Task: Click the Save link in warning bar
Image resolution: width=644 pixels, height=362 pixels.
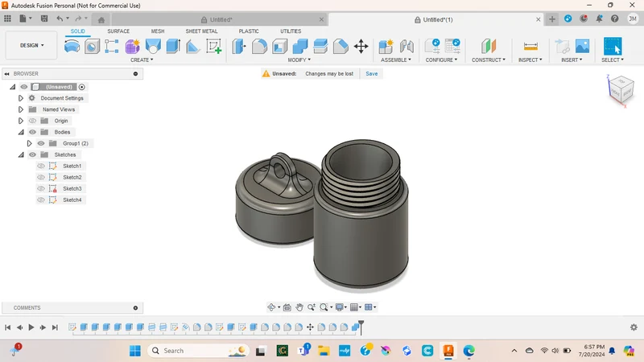Action: click(372, 73)
